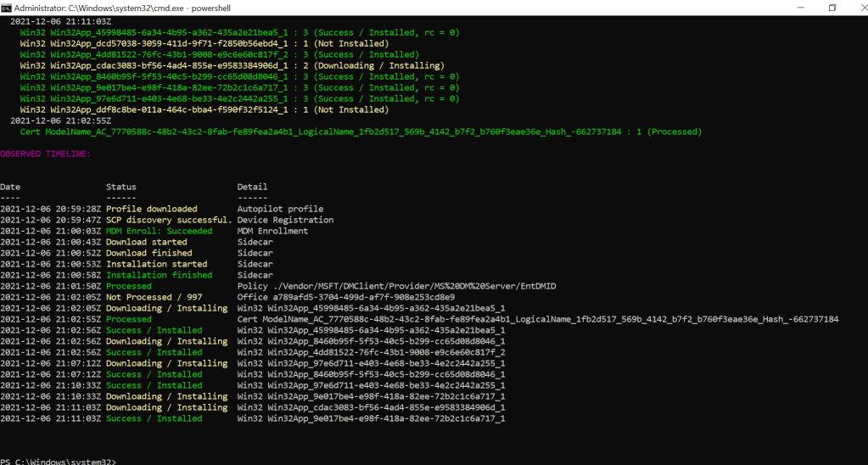The height and width of the screenshot is (465, 868).
Task: Click the 'Installation finished' Sidecar status
Action: point(159,275)
